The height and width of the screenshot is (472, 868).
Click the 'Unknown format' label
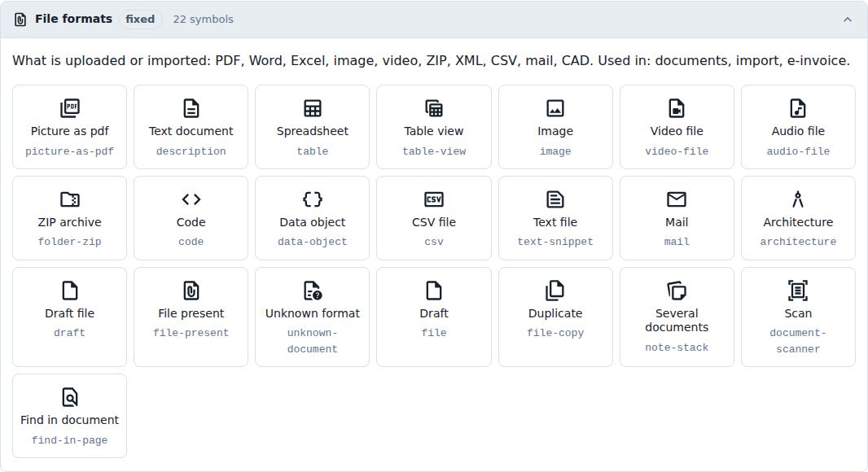312,313
